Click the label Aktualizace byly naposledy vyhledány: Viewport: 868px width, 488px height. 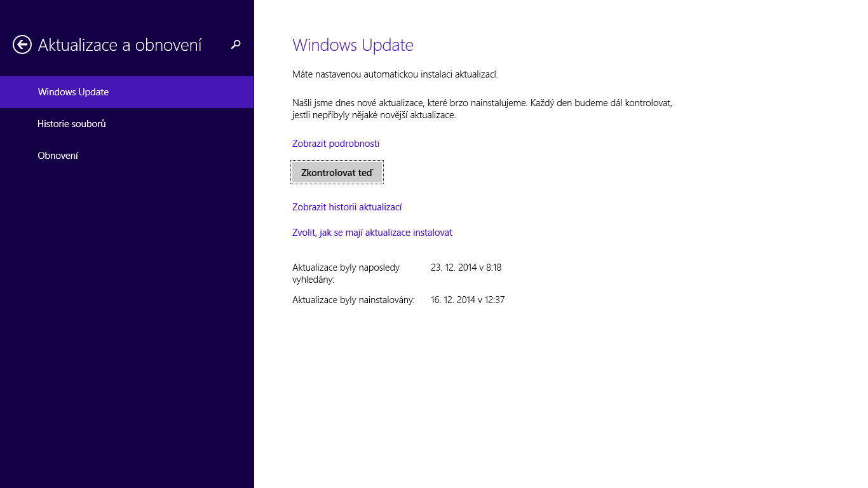tap(346, 274)
